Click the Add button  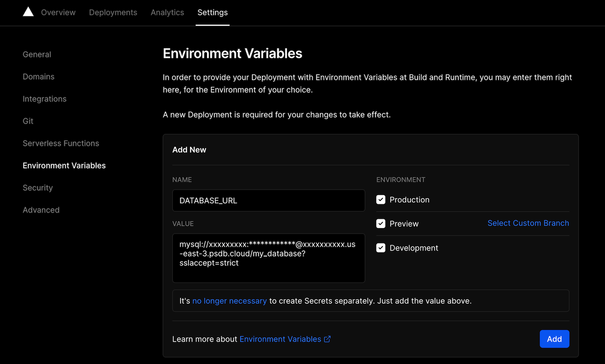click(554, 339)
